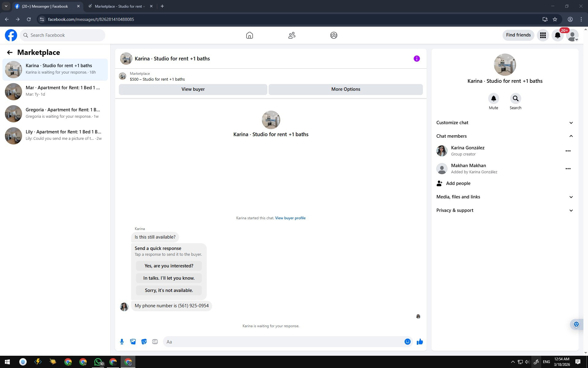
Task: Click the Find friends button
Action: click(x=518, y=35)
